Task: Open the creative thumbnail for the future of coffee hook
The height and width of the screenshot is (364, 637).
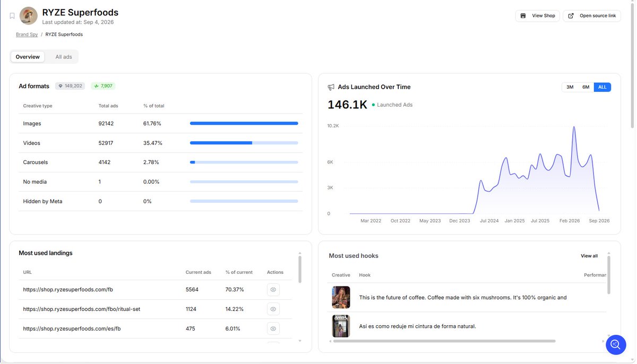Action: (341, 298)
